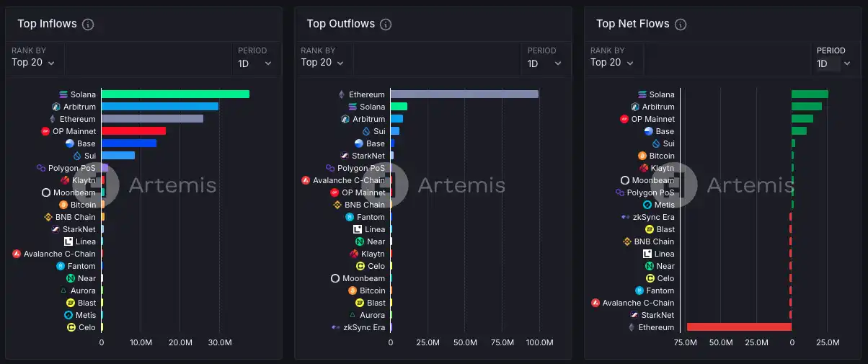
Task: Click the Bitcoin icon in Top Net Flows
Action: (642, 156)
